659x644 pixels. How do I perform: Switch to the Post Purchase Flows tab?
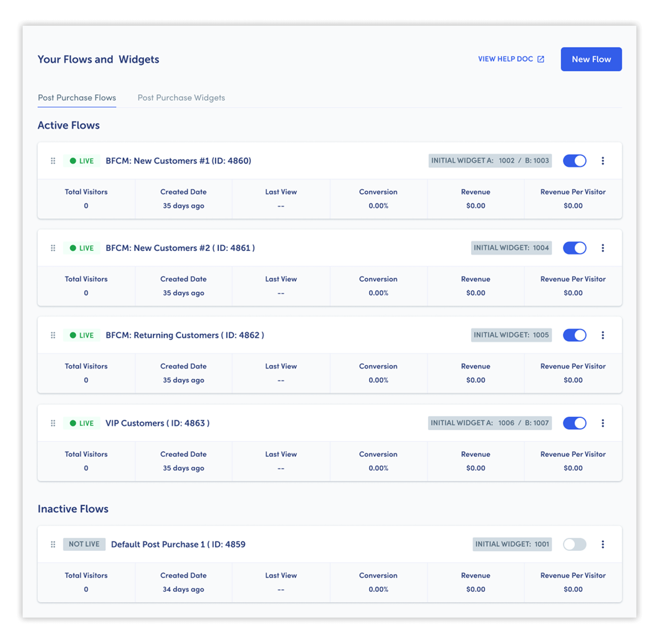coord(77,98)
